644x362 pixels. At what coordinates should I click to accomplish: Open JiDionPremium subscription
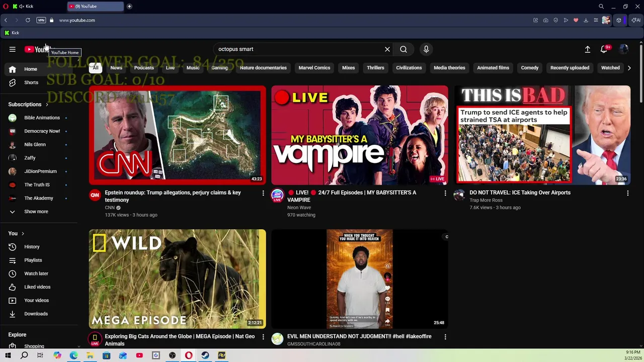coord(39,171)
